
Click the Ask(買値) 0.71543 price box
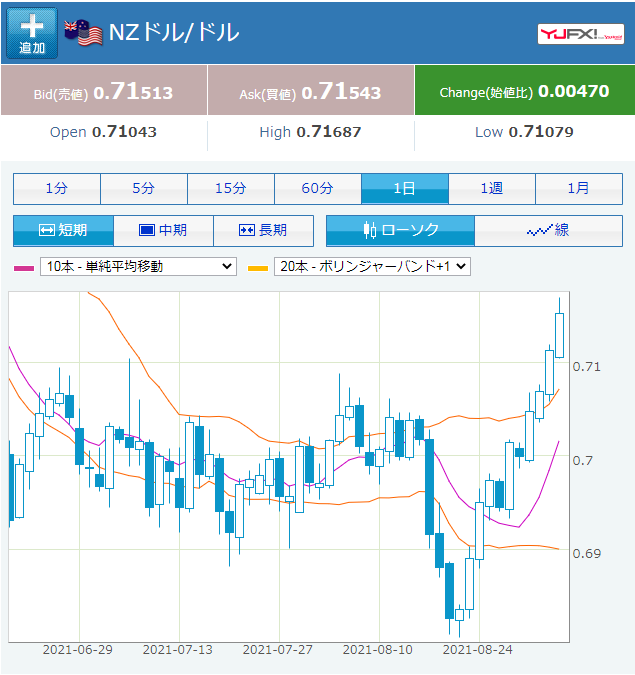(311, 90)
